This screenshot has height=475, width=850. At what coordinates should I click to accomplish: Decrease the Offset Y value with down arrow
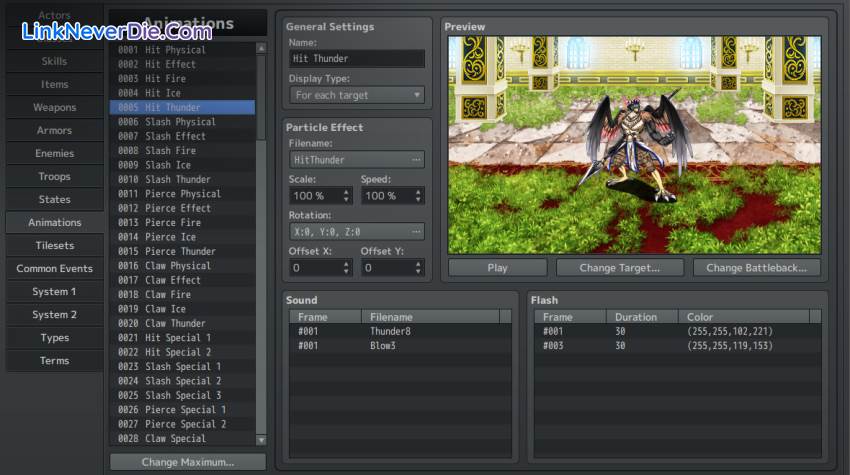pyautogui.click(x=419, y=272)
